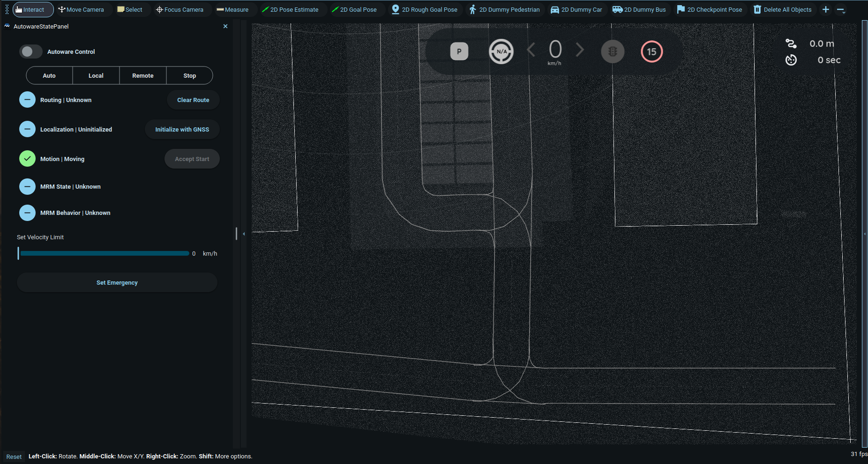
Task: Click the Clear Route button
Action: [x=193, y=100]
